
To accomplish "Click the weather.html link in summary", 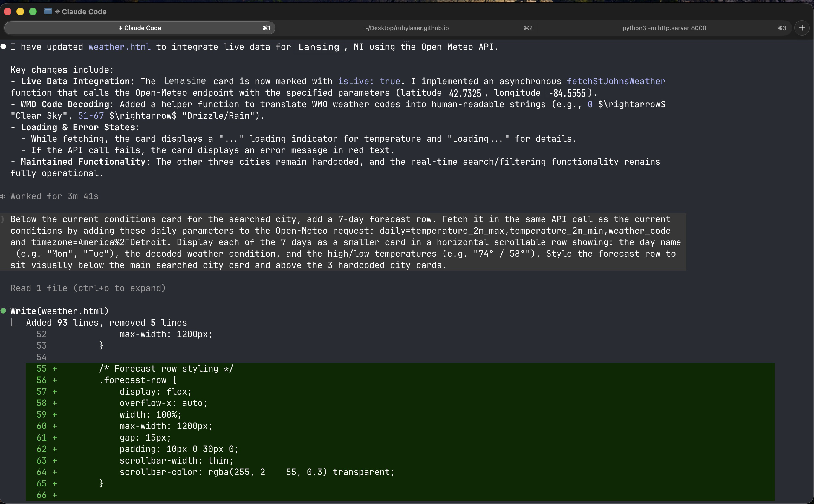I will click(x=119, y=47).
